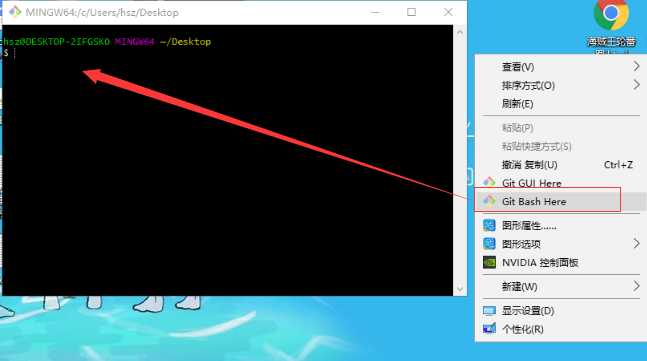Expand the 排序方式(O) submenu arrow

click(636, 85)
